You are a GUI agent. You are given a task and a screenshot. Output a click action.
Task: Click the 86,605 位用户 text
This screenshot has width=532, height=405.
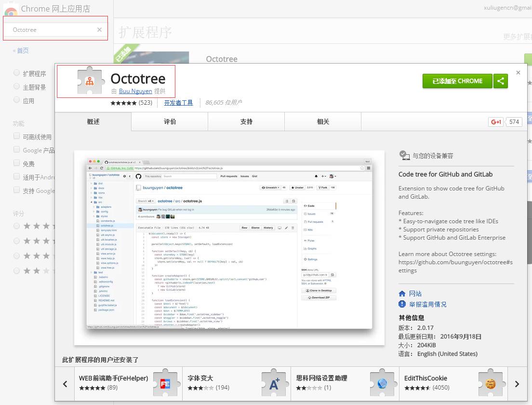224,103
